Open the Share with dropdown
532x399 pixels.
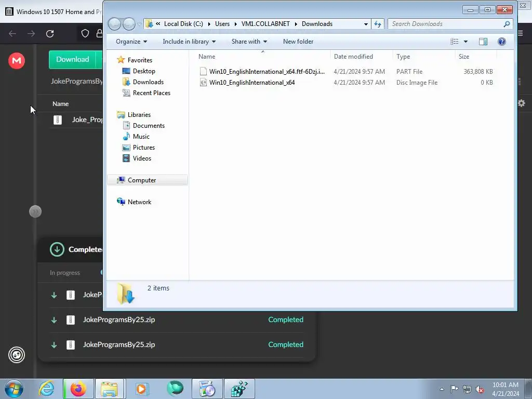(x=249, y=42)
